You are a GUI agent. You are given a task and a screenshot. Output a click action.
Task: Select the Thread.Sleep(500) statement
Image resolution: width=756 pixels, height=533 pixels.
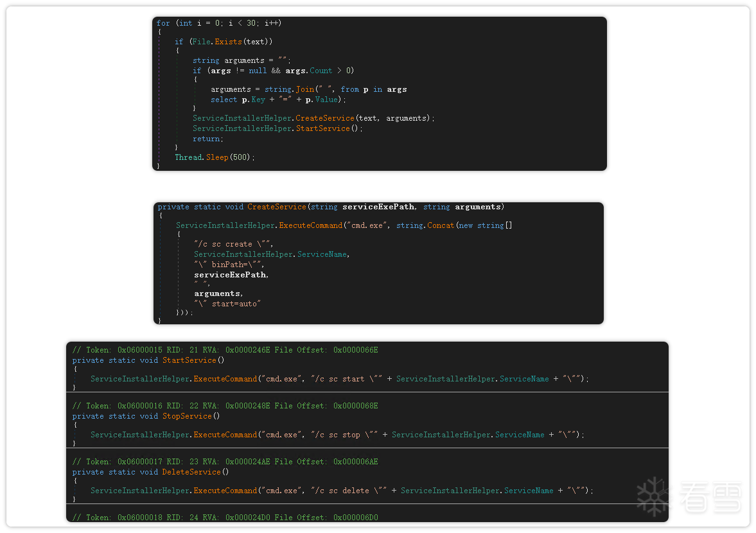click(215, 157)
